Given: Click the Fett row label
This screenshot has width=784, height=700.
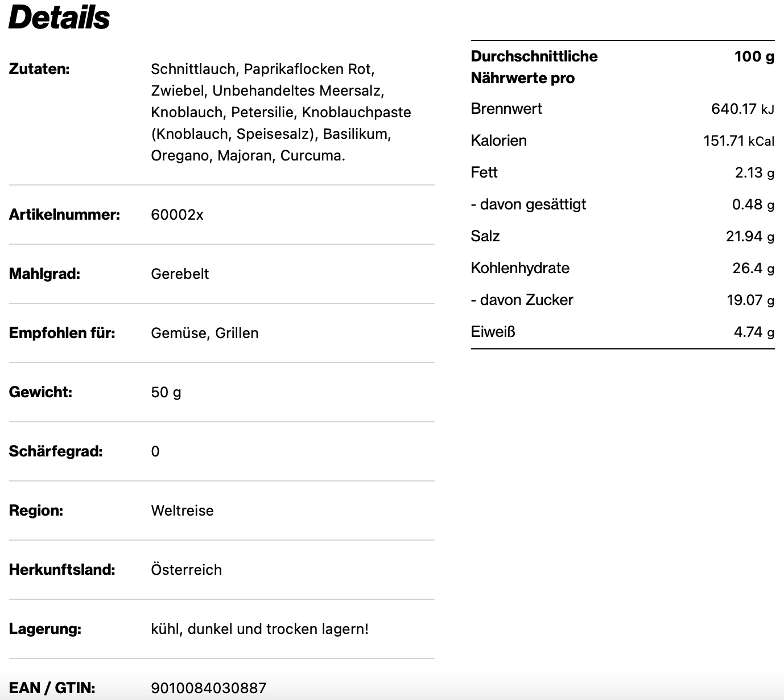Looking at the screenshot, I should click(484, 172).
